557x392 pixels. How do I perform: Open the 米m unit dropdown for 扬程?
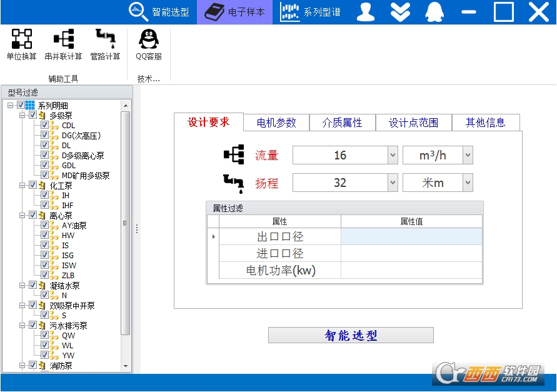[x=468, y=183]
